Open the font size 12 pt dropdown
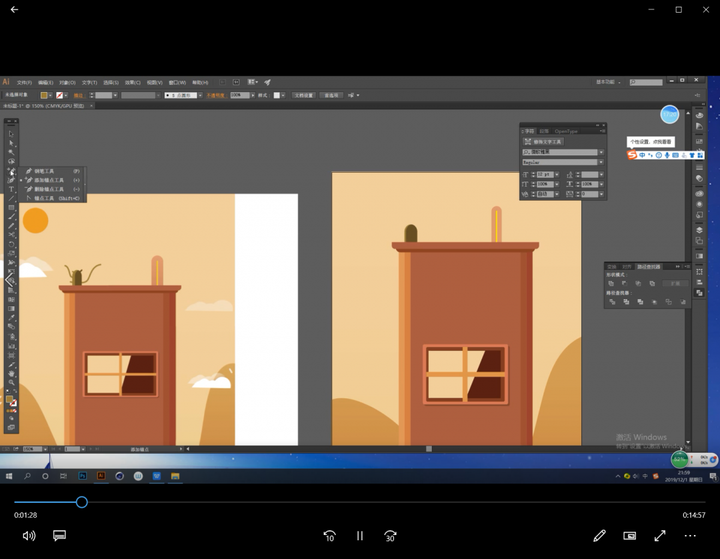 (x=557, y=175)
